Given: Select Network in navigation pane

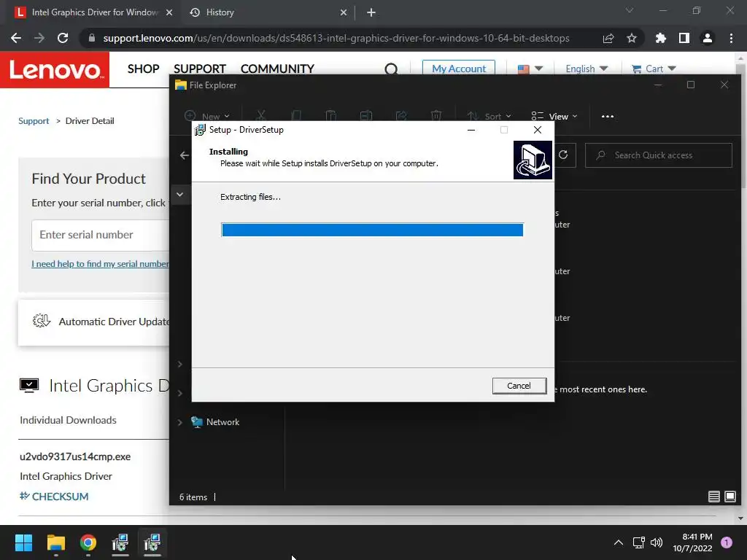Looking at the screenshot, I should click(222, 422).
